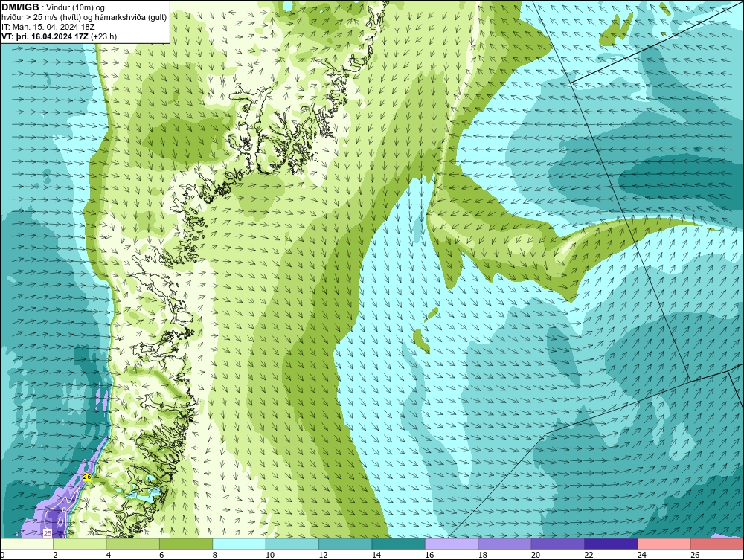Click the legend scale number 14
The height and width of the screenshot is (560, 744).
(x=376, y=555)
